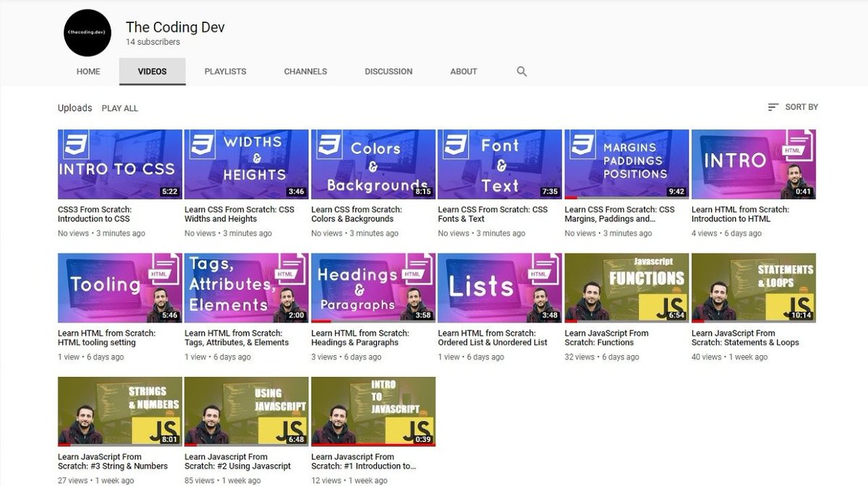Image resolution: width=868 pixels, height=486 pixels.
Task: Click title 'Scratch: Statements & Loops'
Action: [x=745, y=338]
